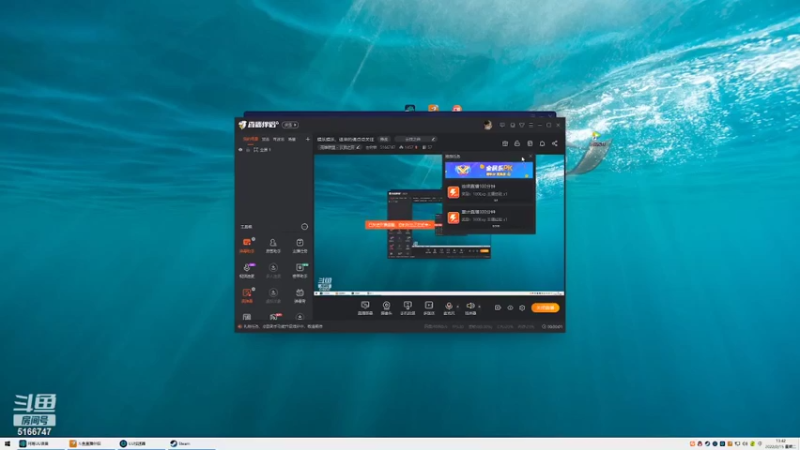Image resolution: width=800 pixels, height=450 pixels.
Task: Expand the arrow beside the microphone icon
Action: 458,307
